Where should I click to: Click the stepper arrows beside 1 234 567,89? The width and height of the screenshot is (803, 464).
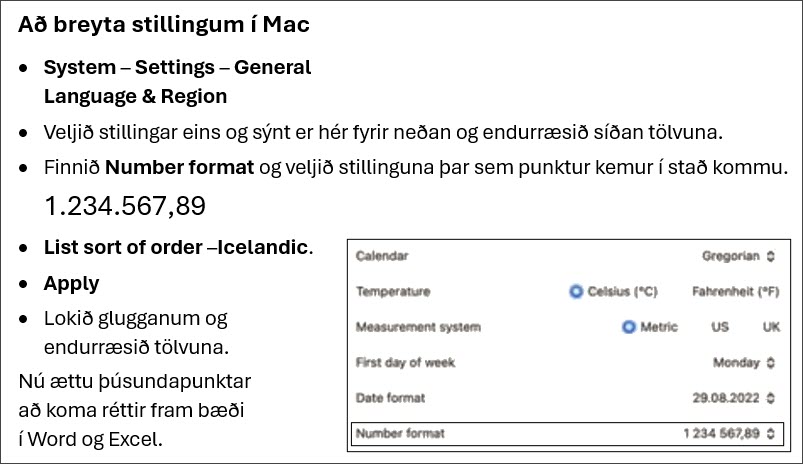(x=771, y=434)
